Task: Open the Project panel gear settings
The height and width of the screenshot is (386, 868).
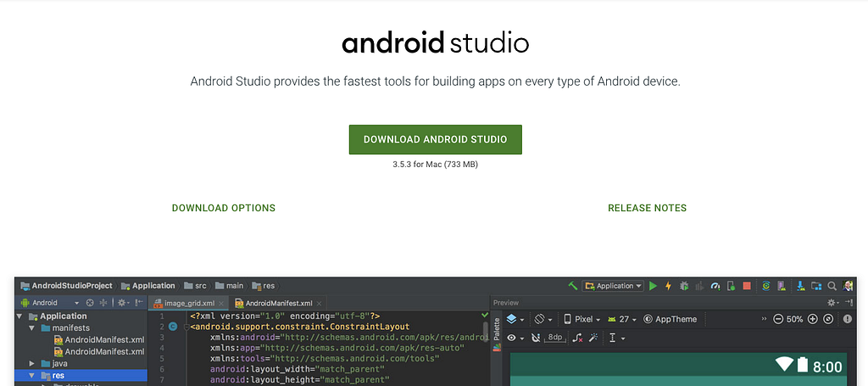Action: pos(123,303)
